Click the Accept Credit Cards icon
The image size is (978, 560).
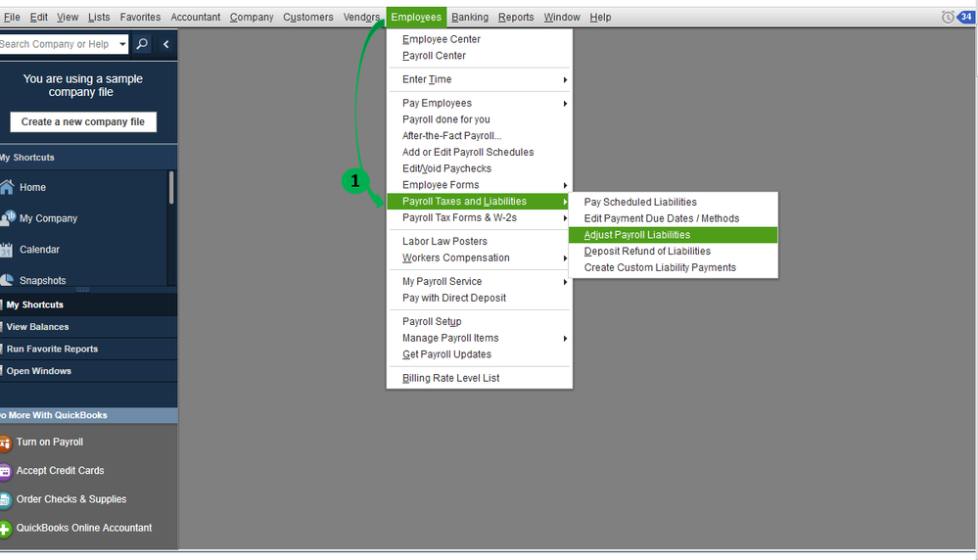5,472
